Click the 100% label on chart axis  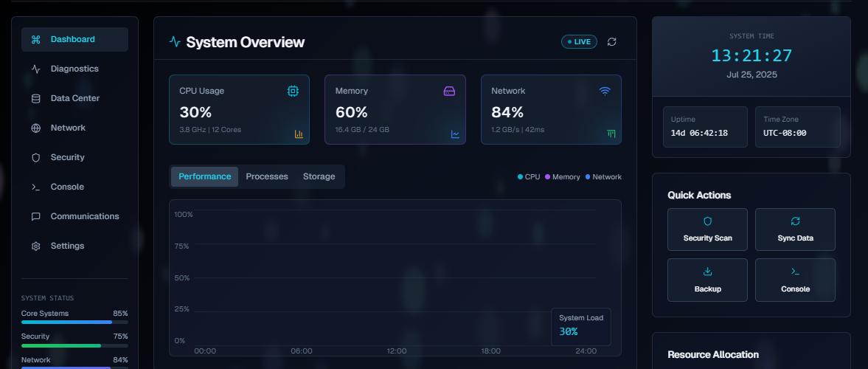pyautogui.click(x=183, y=215)
